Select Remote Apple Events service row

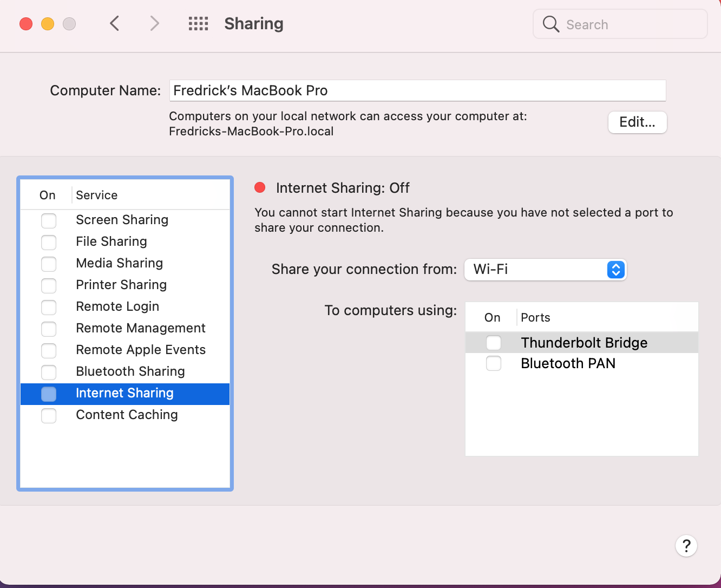click(125, 350)
